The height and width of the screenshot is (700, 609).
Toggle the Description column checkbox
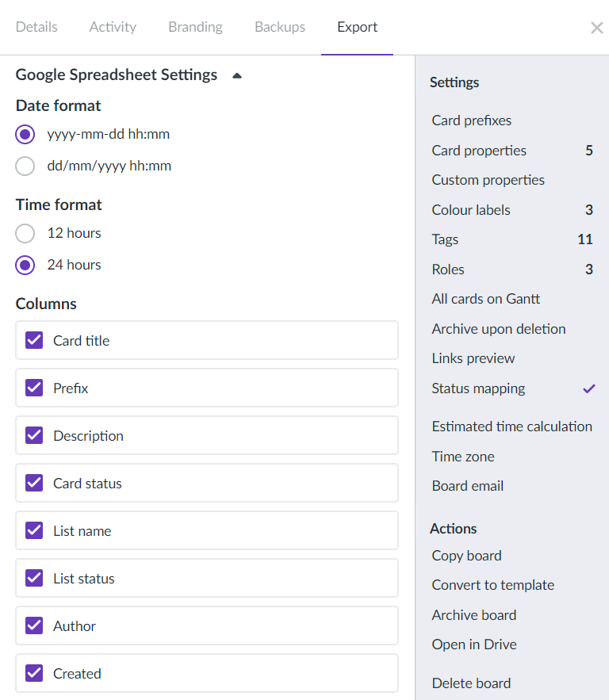(x=34, y=435)
